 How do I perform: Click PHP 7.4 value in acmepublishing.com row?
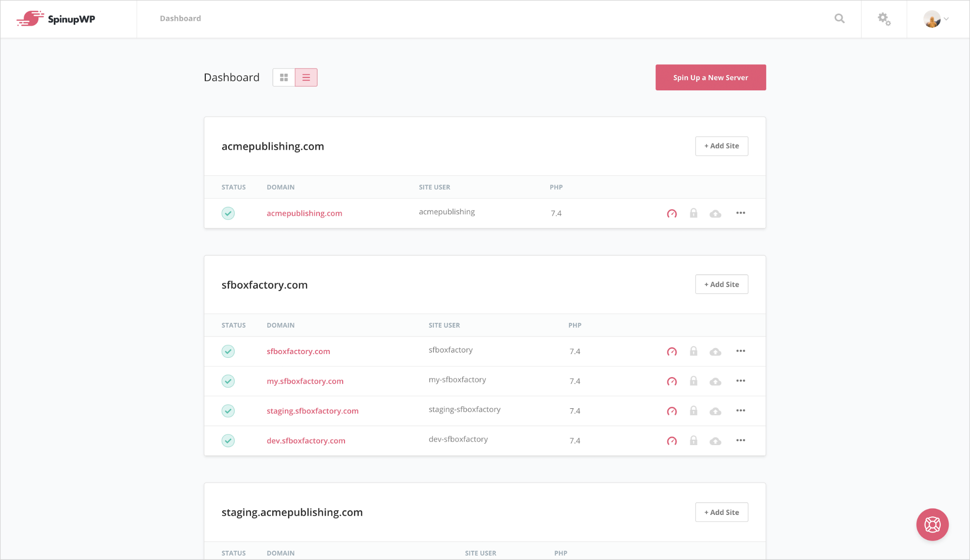click(x=556, y=213)
